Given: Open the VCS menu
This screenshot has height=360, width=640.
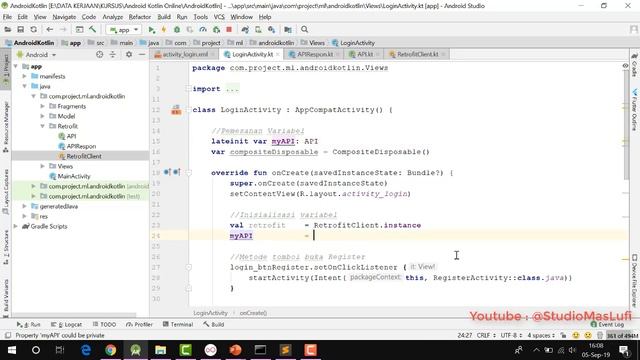Looking at the screenshot, I should [219, 17].
